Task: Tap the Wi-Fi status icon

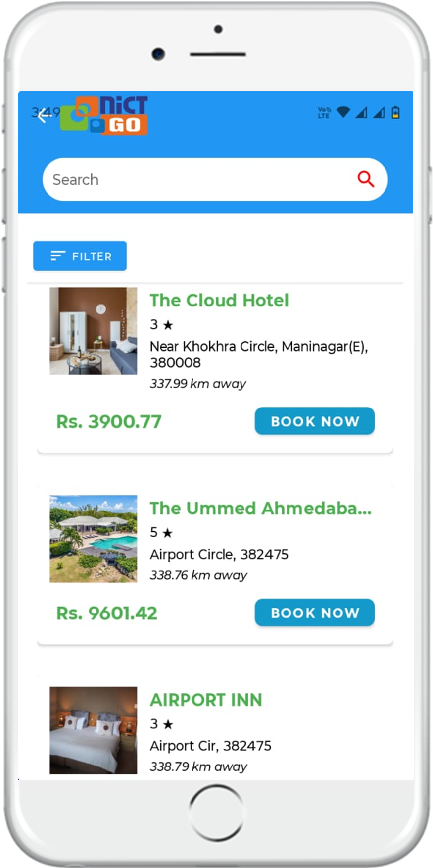Action: tap(343, 113)
